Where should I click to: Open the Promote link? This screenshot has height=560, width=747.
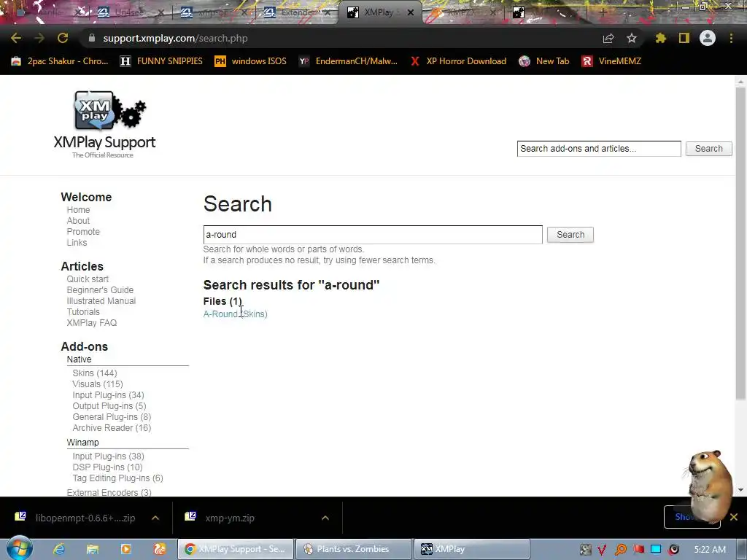coord(83,231)
